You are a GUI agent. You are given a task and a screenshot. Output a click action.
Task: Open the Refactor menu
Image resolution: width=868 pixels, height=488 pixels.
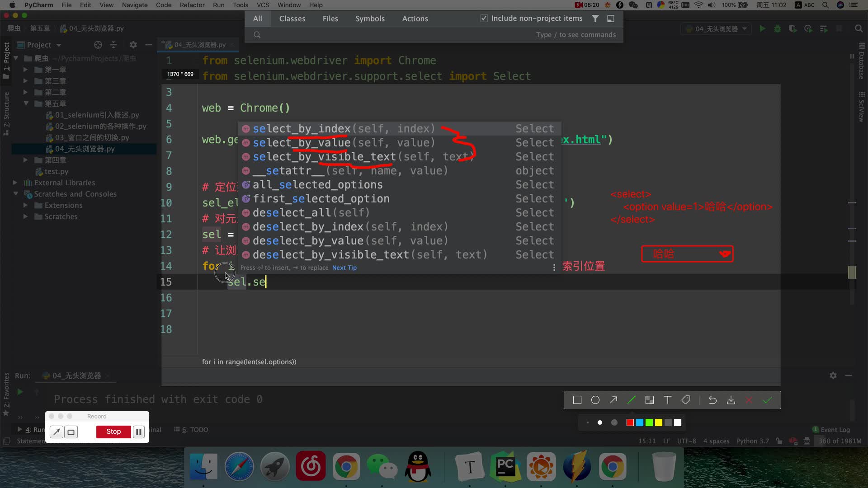192,5
